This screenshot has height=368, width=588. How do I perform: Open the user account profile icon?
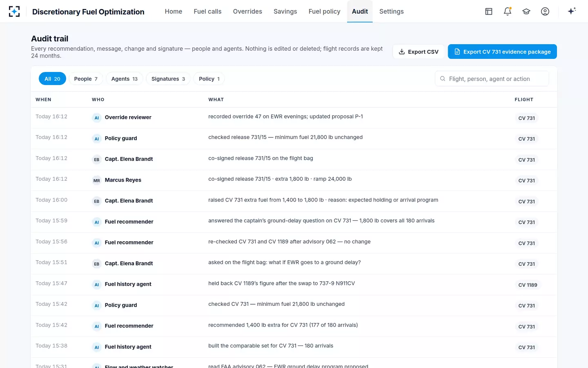coord(545,11)
